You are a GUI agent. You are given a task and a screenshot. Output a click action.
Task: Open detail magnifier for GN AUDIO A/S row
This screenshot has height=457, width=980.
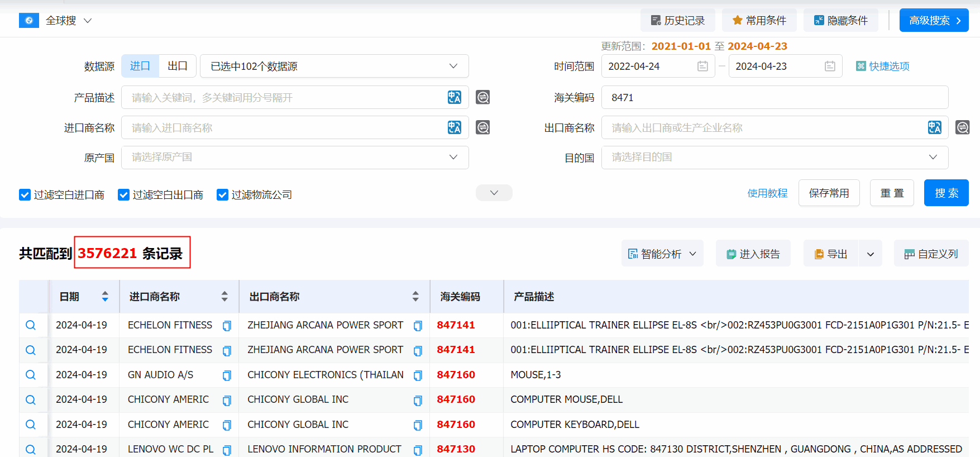(31, 375)
